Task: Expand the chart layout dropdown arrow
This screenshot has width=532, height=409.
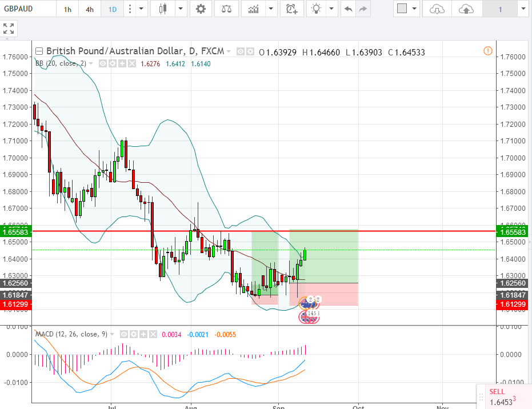Action: point(414,9)
